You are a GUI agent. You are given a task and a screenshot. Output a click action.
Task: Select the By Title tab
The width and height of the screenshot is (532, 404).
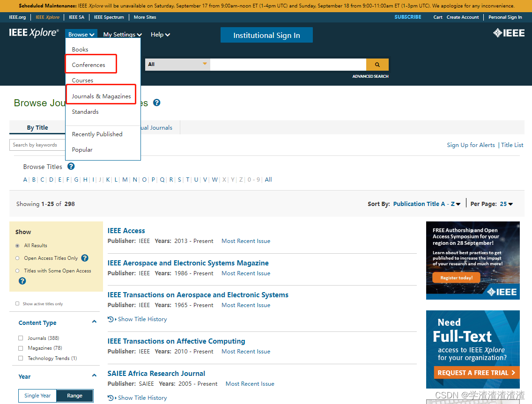[x=37, y=127]
